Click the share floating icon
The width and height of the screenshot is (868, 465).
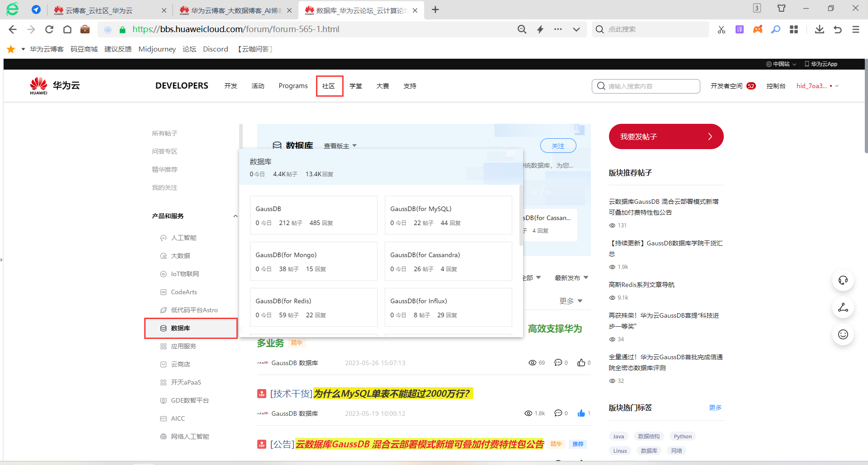843,308
